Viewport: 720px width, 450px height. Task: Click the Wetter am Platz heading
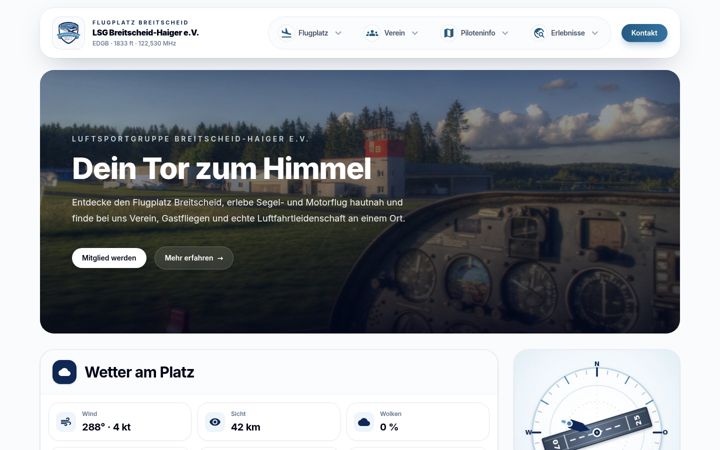click(140, 372)
